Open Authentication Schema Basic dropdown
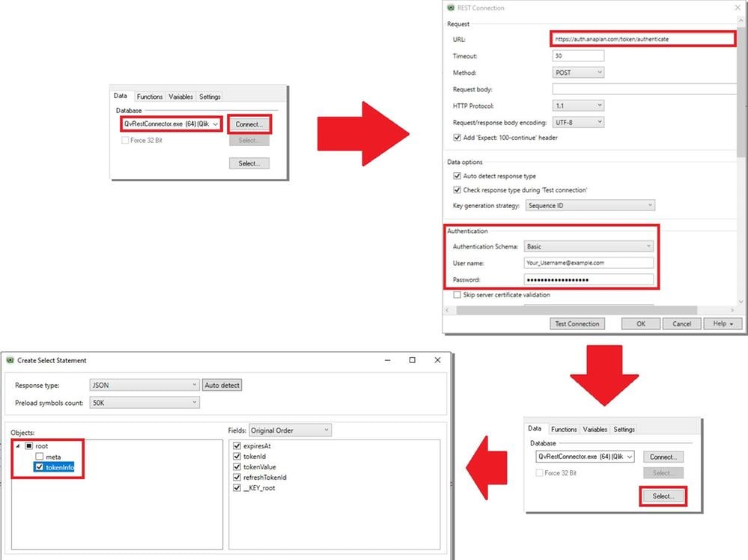The image size is (748, 560). pos(589,246)
